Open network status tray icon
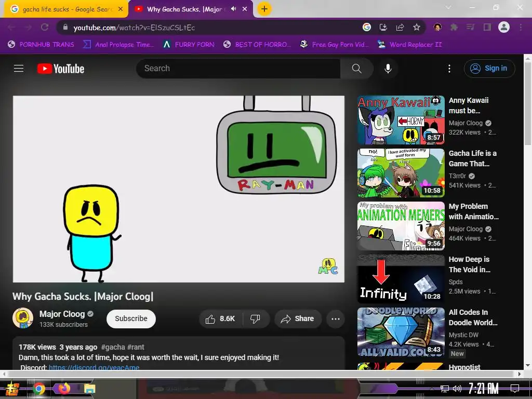The image size is (532, 399). pyautogui.click(x=444, y=389)
